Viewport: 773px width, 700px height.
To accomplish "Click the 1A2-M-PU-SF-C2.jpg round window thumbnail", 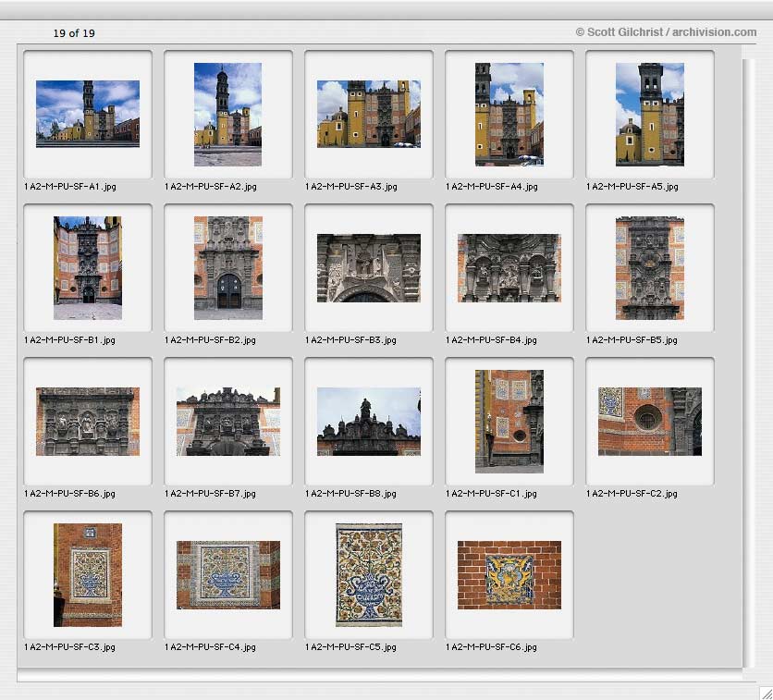I will (650, 422).
